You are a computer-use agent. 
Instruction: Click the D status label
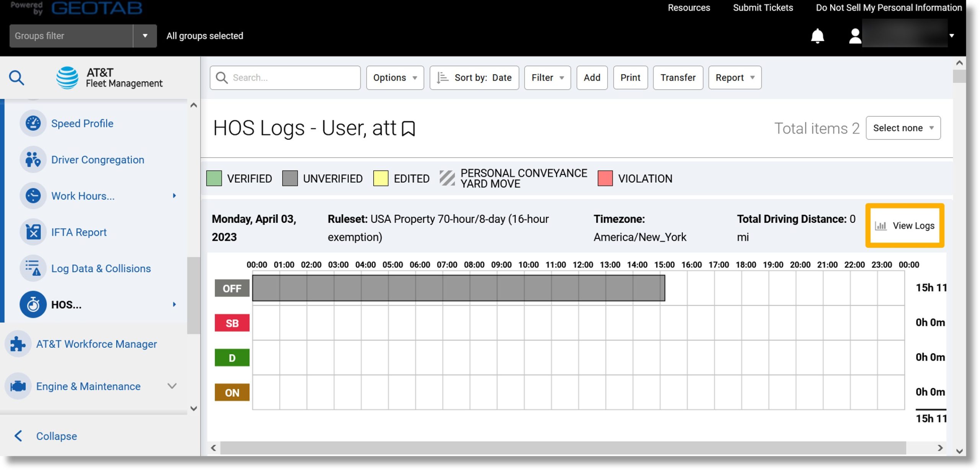(x=232, y=358)
